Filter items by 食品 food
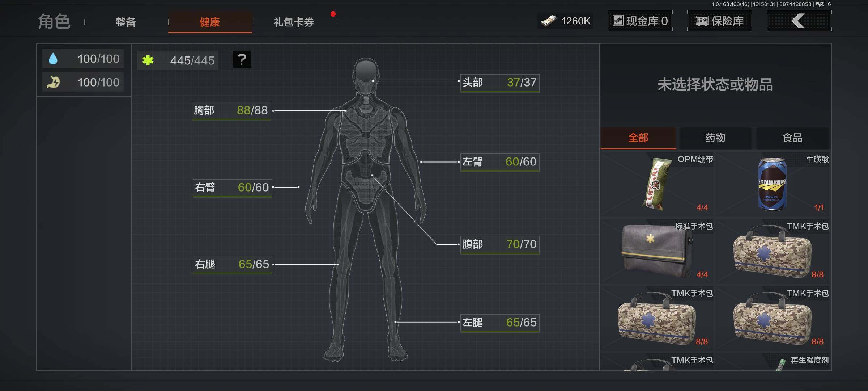868x391 pixels. click(792, 138)
